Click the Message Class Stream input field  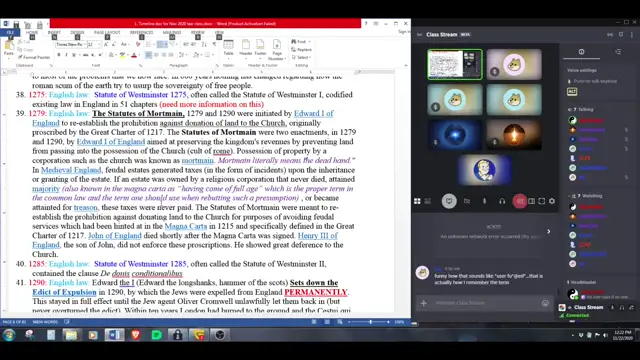[486, 303]
